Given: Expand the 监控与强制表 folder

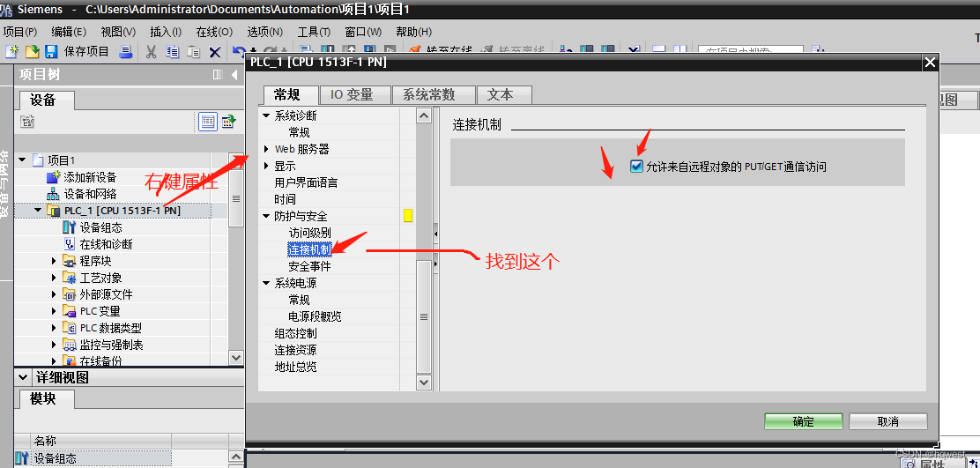Looking at the screenshot, I should (x=55, y=345).
